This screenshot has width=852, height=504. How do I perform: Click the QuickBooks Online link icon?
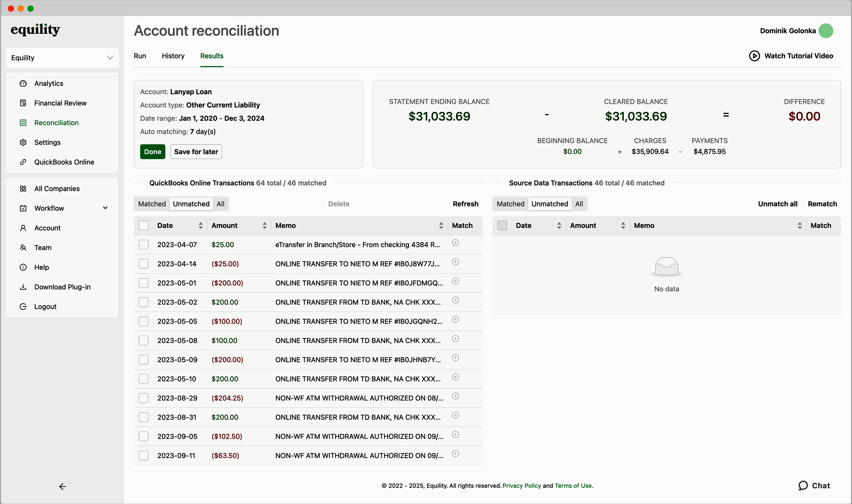23,162
